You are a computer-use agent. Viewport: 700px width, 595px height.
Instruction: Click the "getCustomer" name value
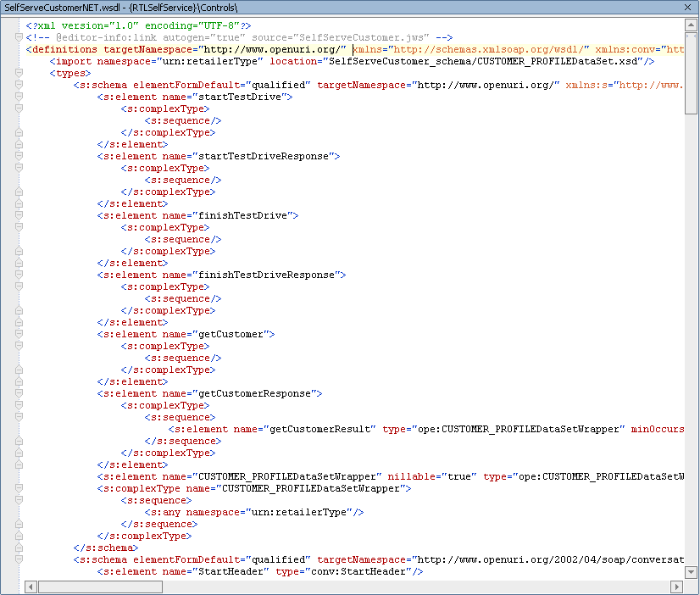click(231, 334)
